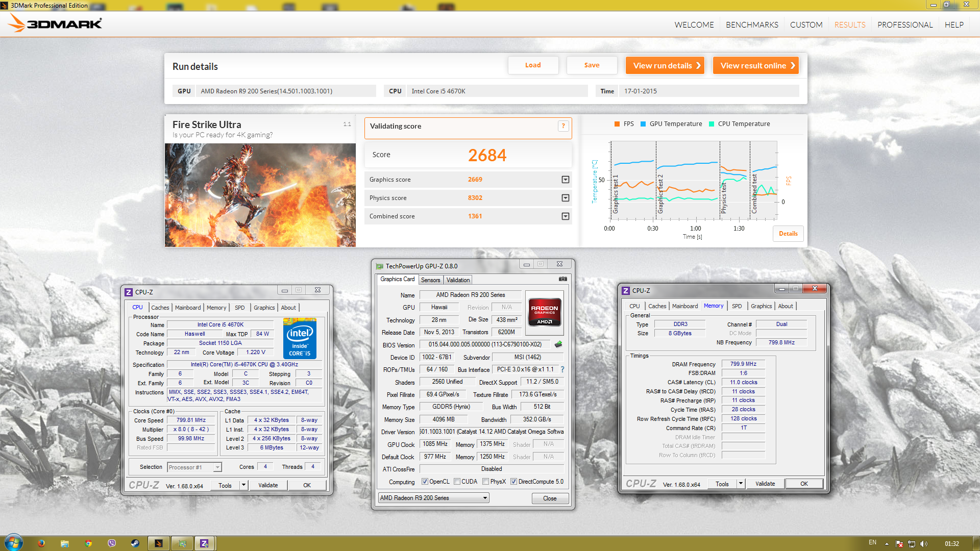The width and height of the screenshot is (980, 551).
Task: Open the Windows Start menu orb
Action: tap(14, 543)
